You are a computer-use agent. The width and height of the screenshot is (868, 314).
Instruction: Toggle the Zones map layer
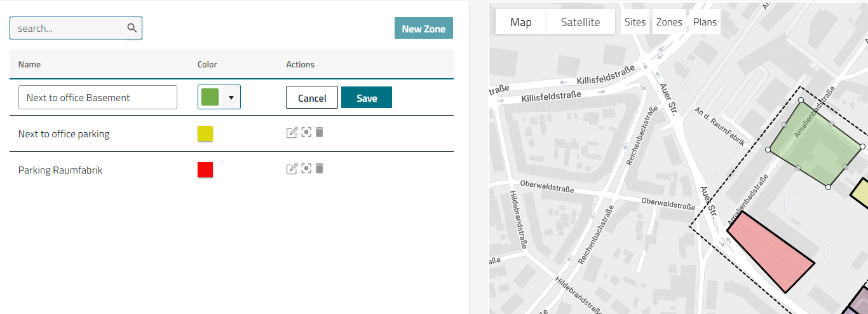tap(669, 22)
